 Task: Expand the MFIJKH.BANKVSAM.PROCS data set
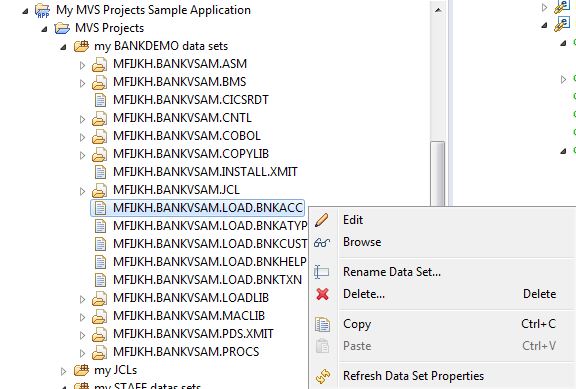click(x=82, y=353)
